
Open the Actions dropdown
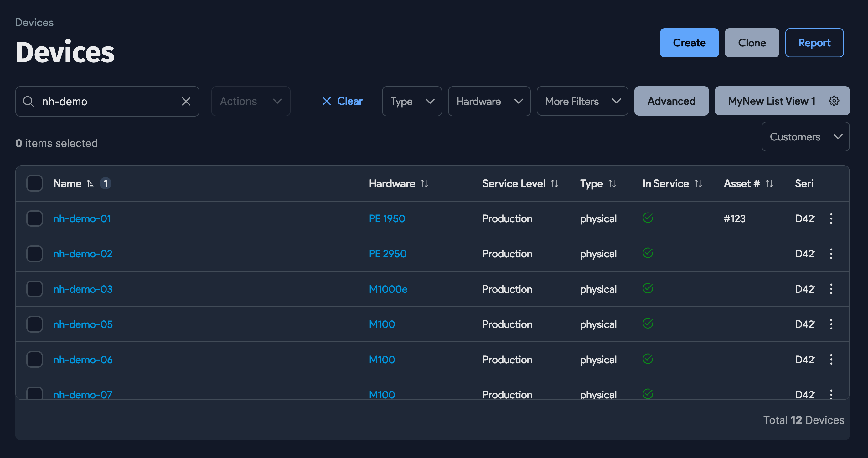point(251,101)
